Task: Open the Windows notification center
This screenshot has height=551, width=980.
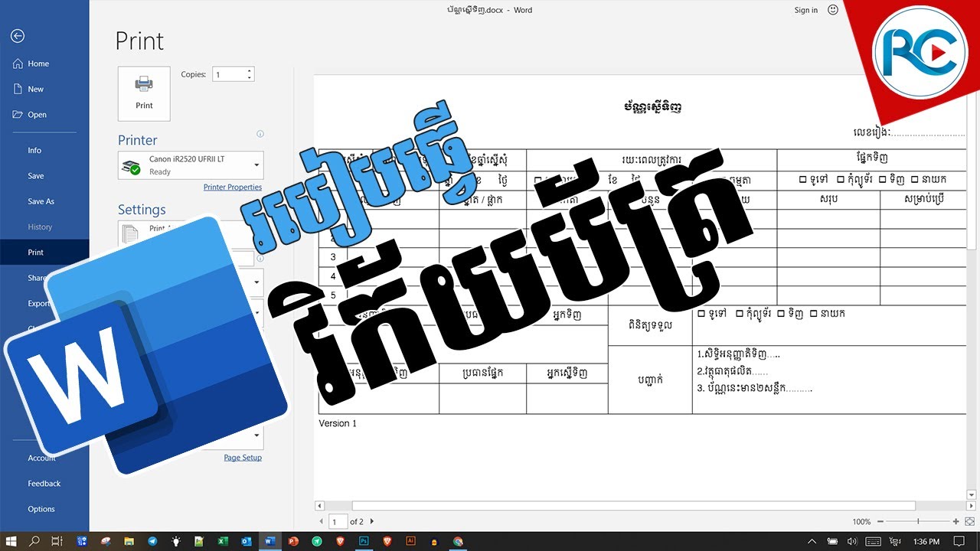Action: [x=959, y=541]
